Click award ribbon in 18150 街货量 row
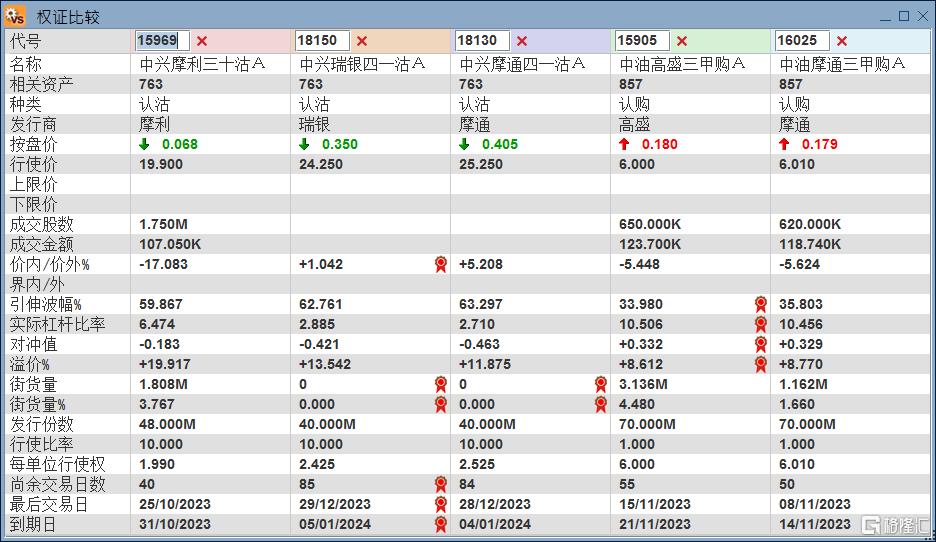 [441, 384]
